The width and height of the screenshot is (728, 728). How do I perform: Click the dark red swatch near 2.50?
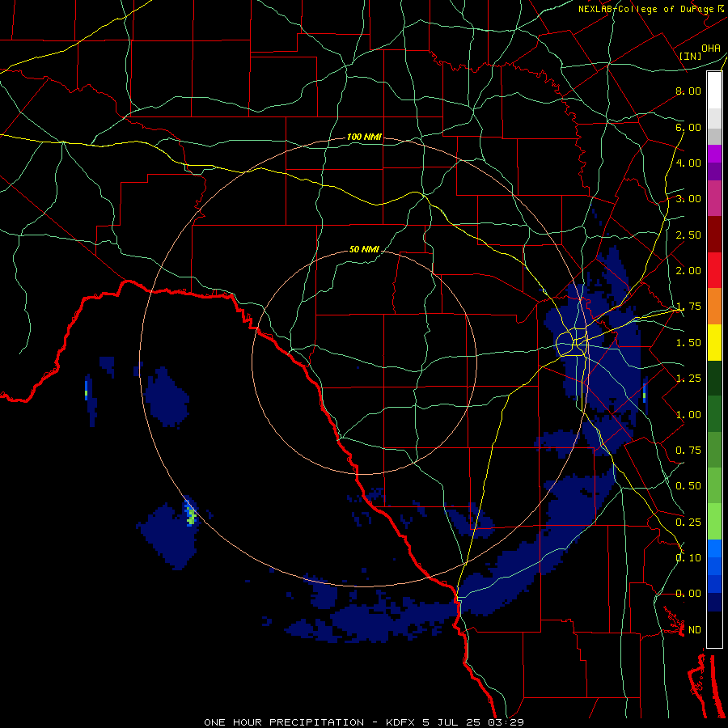pyautogui.click(x=714, y=235)
